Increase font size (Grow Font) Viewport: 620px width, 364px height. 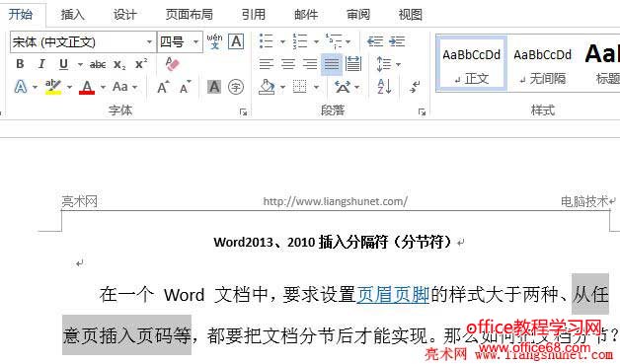click(x=163, y=87)
